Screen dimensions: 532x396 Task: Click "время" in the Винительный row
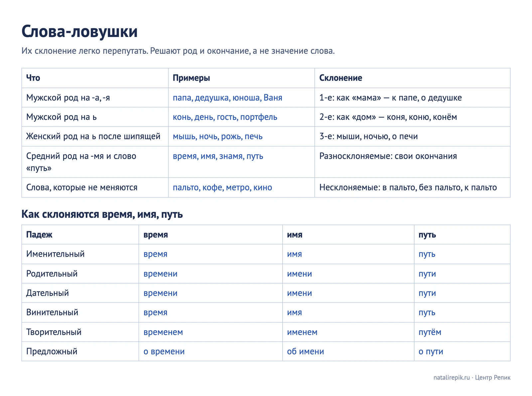[156, 312]
